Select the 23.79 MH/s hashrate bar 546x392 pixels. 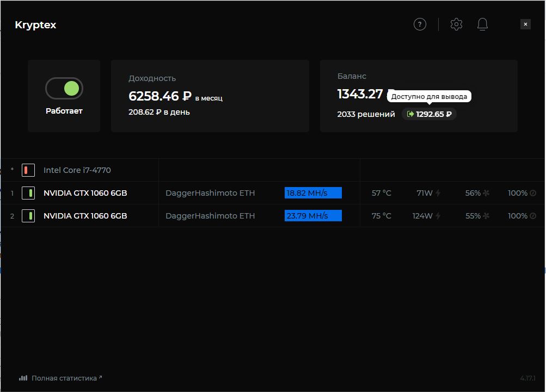313,216
